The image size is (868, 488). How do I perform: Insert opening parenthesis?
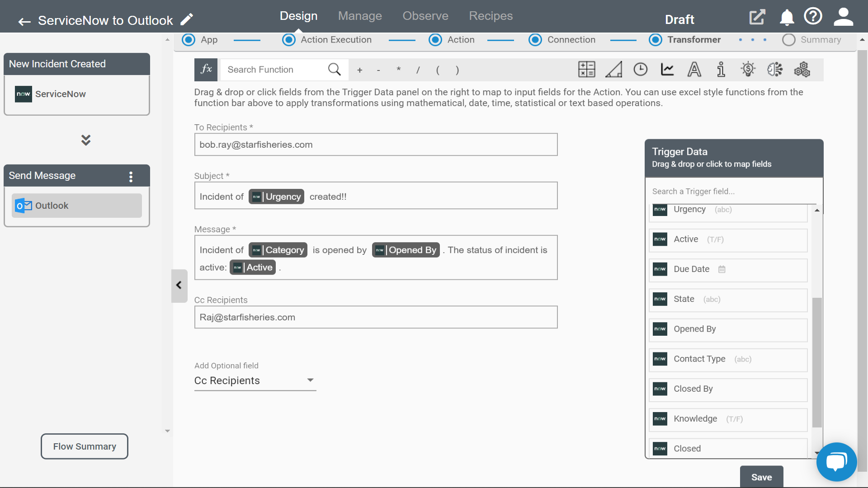(438, 70)
